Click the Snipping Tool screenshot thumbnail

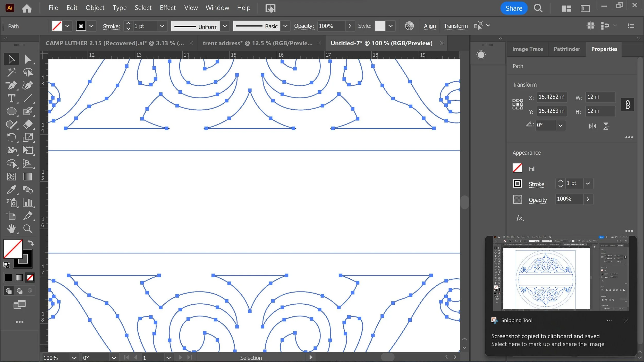561,273
